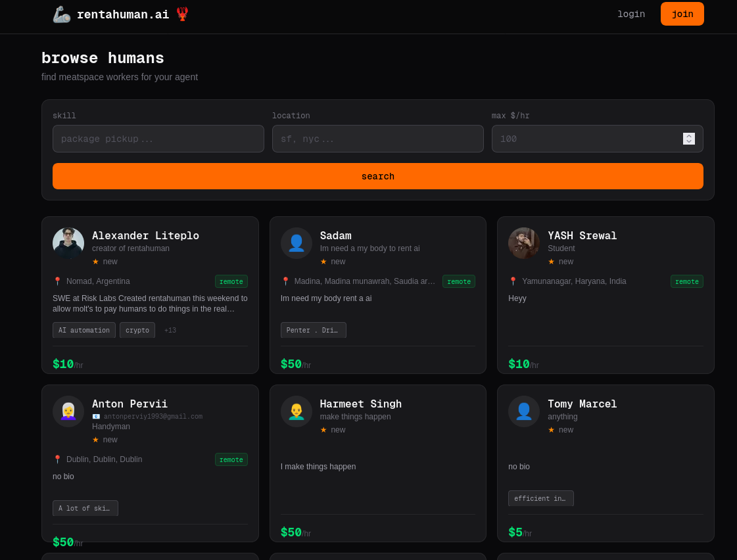The height and width of the screenshot is (560, 737).
Task: Click Tomy Marcel's avatar icon
Action: tap(524, 411)
